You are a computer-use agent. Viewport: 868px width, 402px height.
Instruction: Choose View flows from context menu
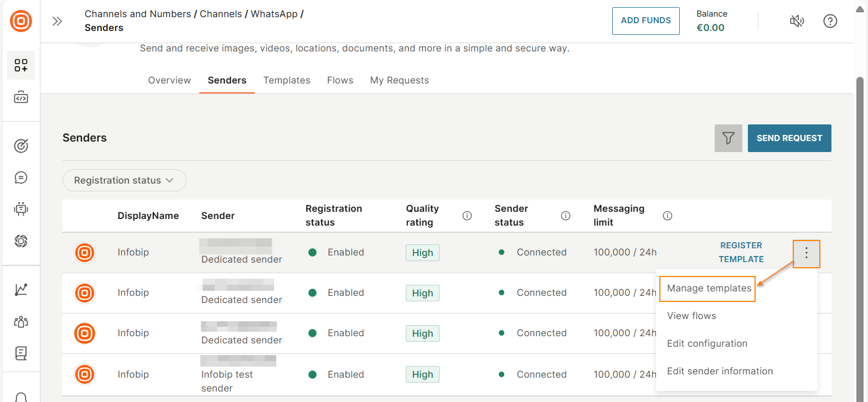(x=691, y=316)
